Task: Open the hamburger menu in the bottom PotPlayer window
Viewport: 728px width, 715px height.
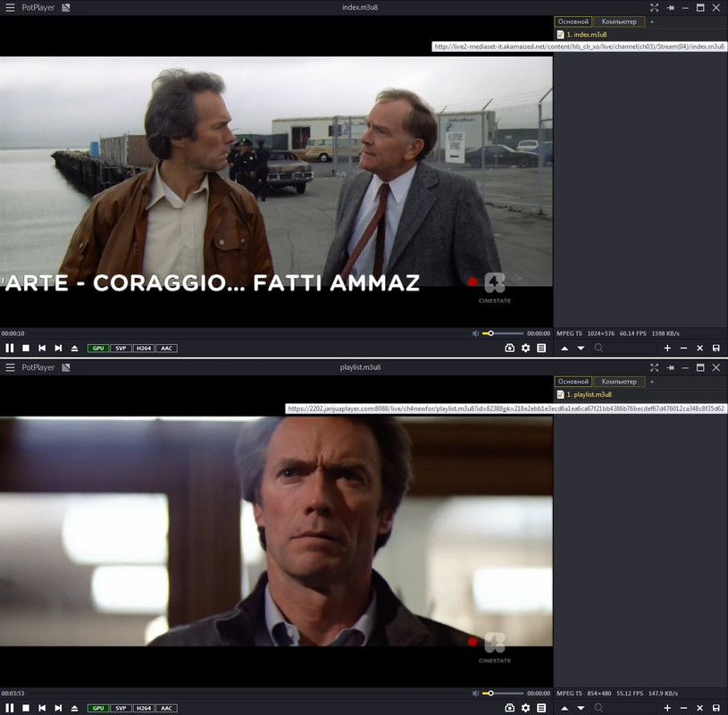Action: pos(10,367)
